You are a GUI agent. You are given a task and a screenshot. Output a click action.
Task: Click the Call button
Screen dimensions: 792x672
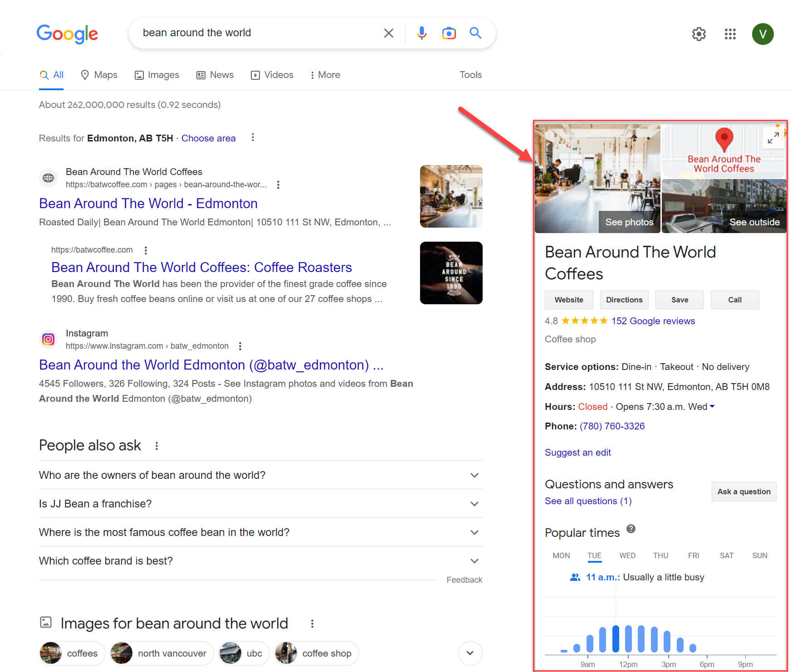735,300
